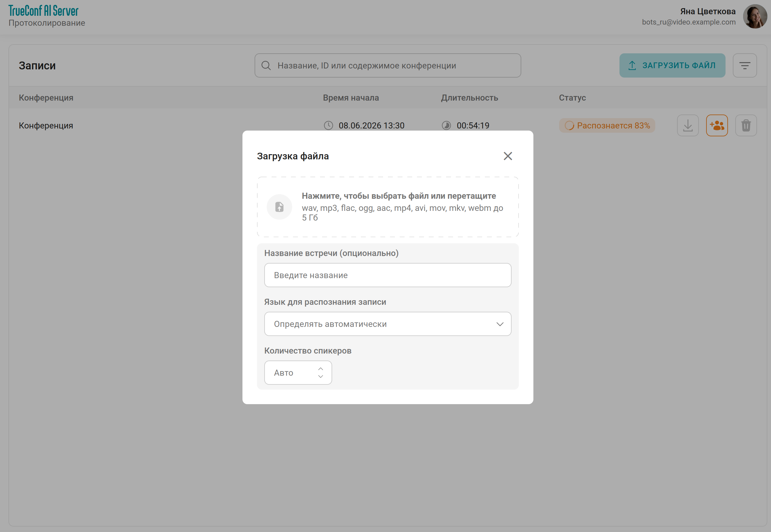Click chevron arrow of language dropdown
Screen dimensions: 771x532
(x=499, y=324)
